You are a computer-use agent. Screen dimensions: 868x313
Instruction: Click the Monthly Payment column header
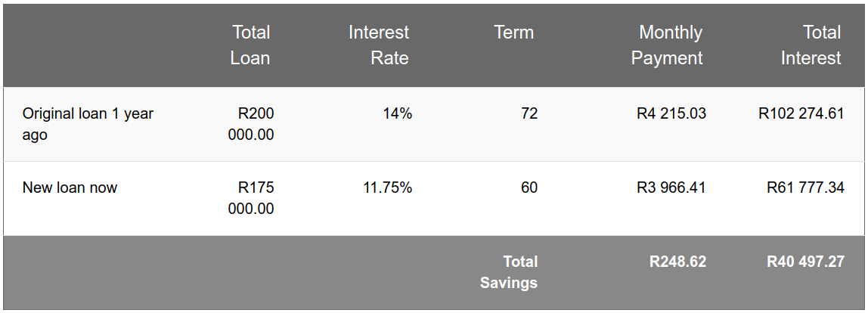667,45
